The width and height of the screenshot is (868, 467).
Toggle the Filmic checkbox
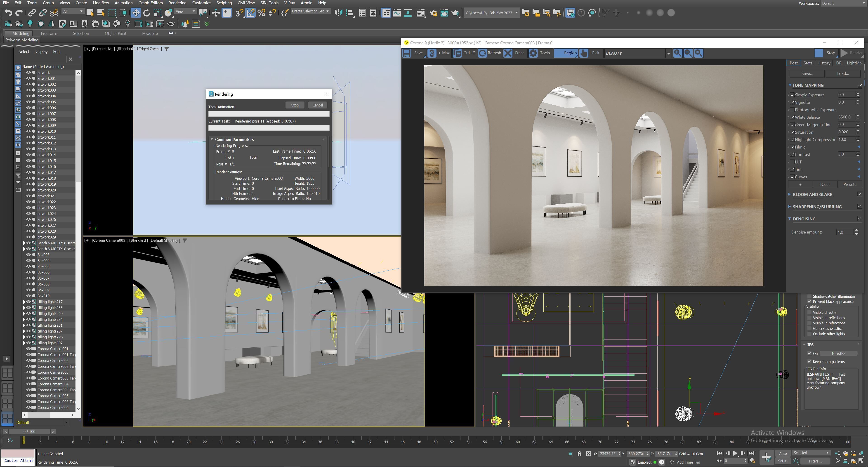coord(793,147)
